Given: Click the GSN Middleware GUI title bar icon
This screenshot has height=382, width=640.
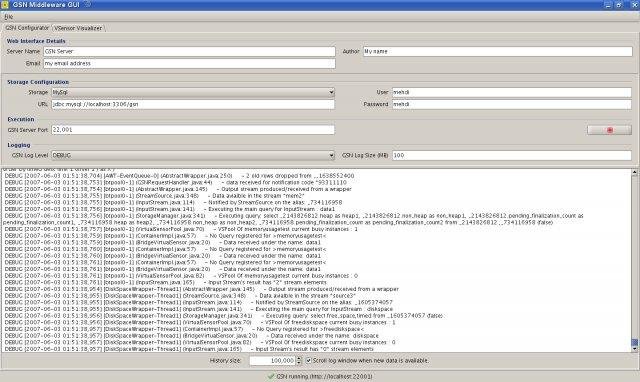Looking at the screenshot, I should (5, 5).
